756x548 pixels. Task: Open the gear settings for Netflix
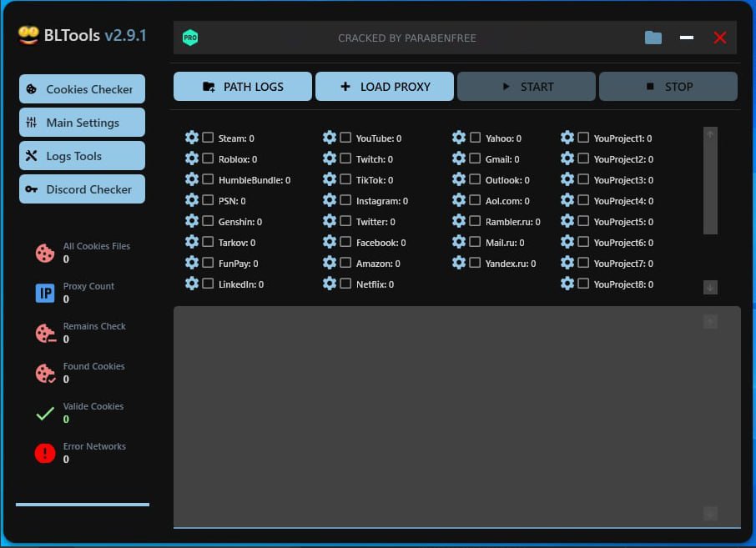pyautogui.click(x=330, y=284)
